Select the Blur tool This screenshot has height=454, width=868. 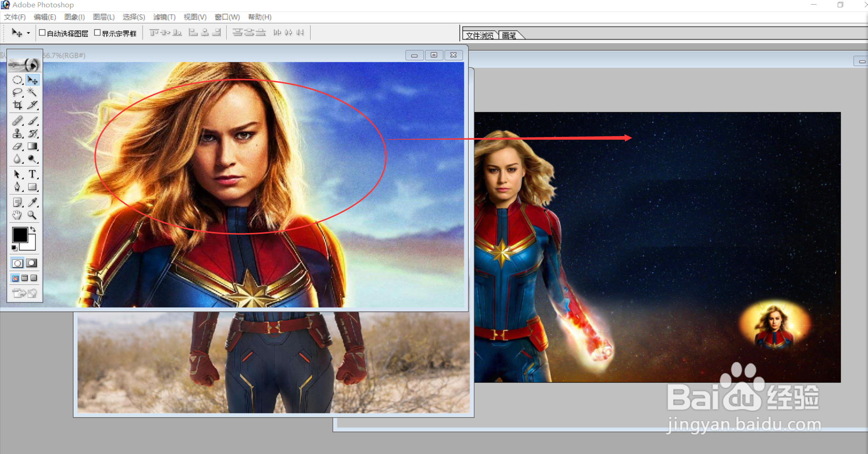click(x=17, y=159)
